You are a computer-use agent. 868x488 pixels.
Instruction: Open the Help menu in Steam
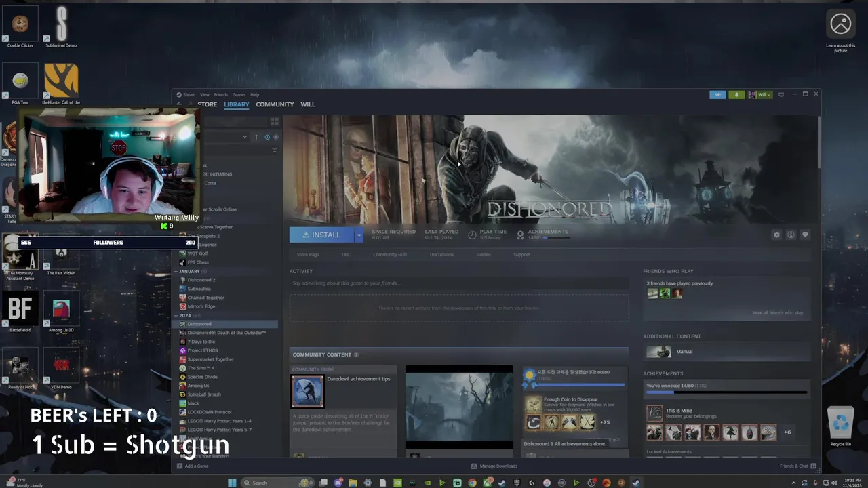[x=254, y=94]
